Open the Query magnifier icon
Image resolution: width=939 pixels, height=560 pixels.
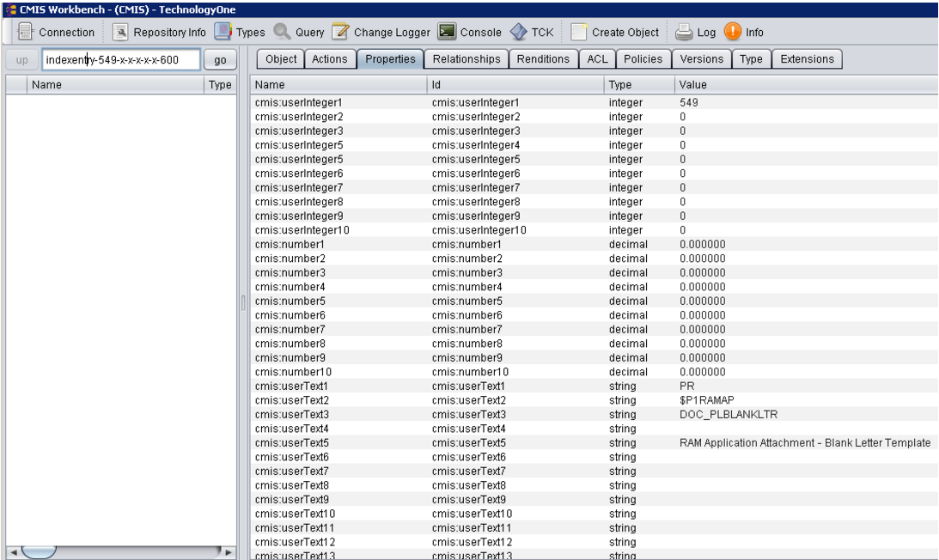[x=282, y=32]
